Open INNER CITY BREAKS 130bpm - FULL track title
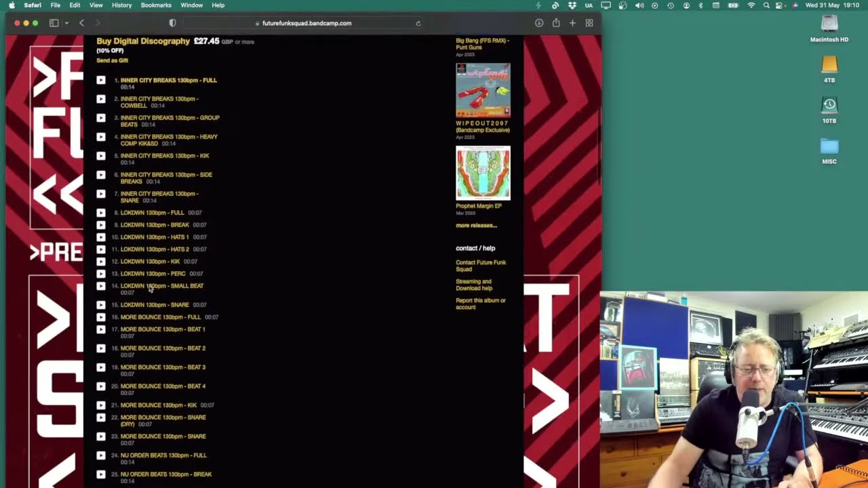The width and height of the screenshot is (868, 488). click(x=169, y=80)
